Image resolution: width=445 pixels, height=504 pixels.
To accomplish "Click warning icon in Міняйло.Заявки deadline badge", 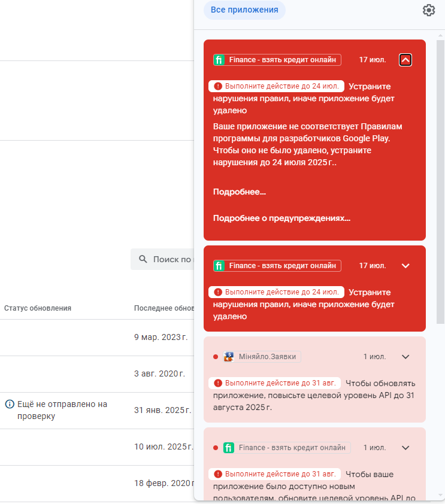I will point(218,383).
